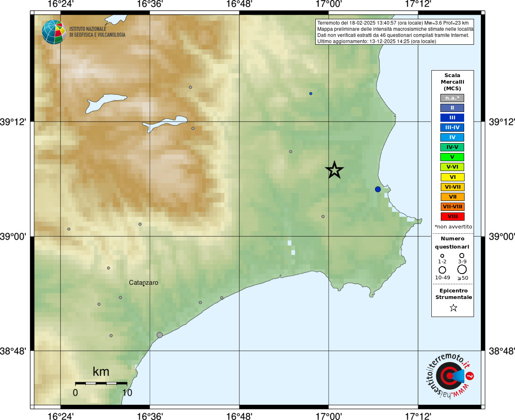Click the 16°36' longitude label at the bottom
The height and width of the screenshot is (420, 515).
click(x=150, y=416)
